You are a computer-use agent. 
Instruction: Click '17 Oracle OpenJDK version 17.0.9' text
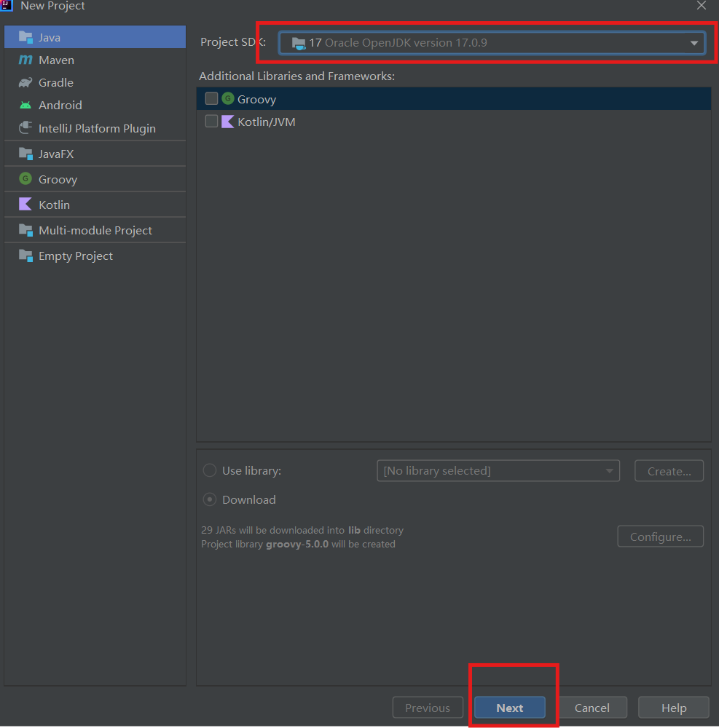(x=398, y=43)
